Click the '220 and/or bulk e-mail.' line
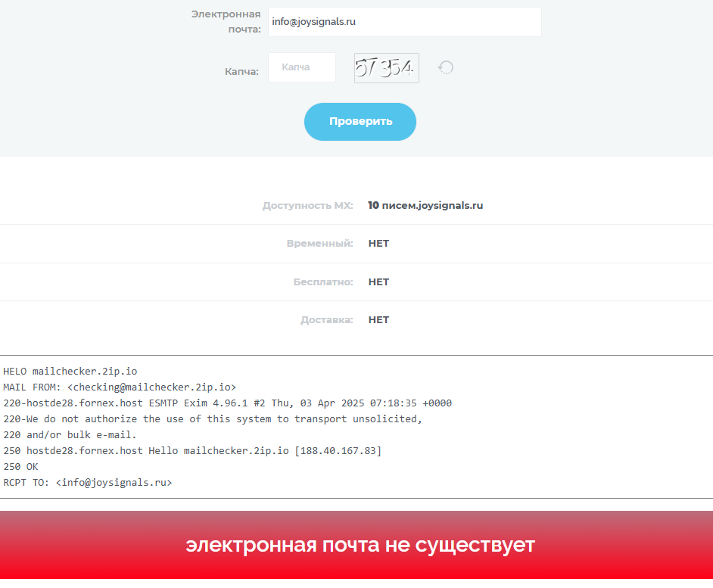The width and height of the screenshot is (713, 588). pos(70,435)
